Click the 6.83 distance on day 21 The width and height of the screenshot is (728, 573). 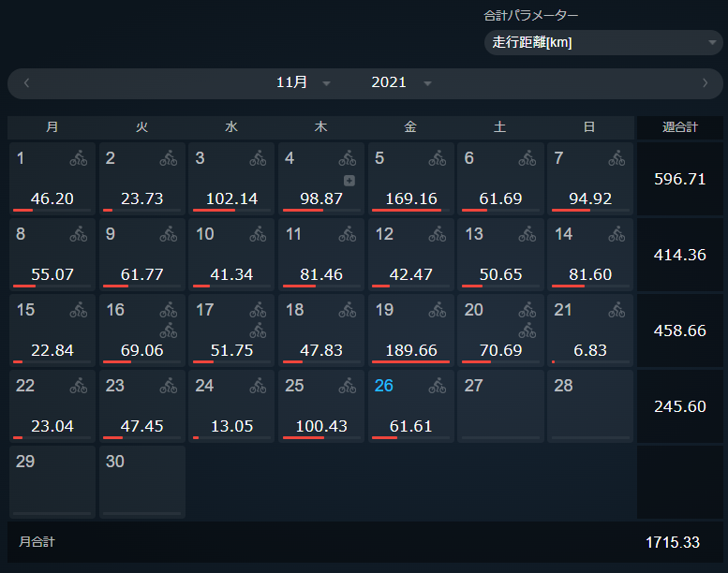click(590, 351)
